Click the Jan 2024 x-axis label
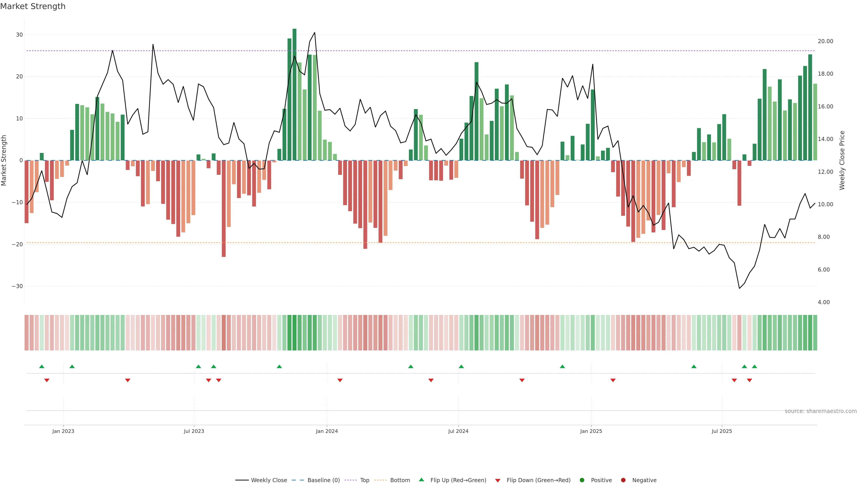Image resolution: width=868 pixels, height=488 pixels. coord(326,431)
